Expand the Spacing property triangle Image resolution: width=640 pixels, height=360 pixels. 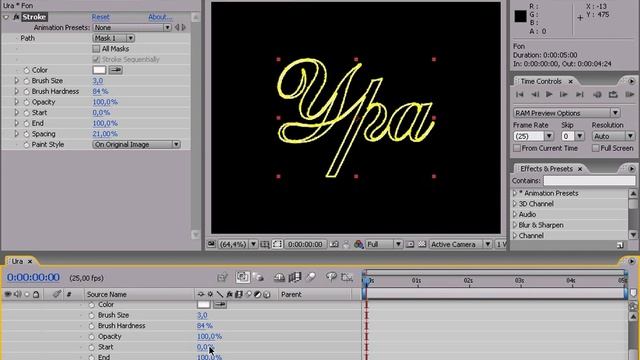(x=17, y=134)
